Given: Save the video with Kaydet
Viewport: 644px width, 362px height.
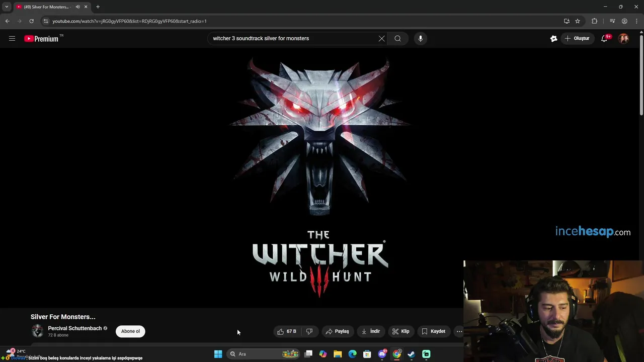Looking at the screenshot, I should [433, 331].
